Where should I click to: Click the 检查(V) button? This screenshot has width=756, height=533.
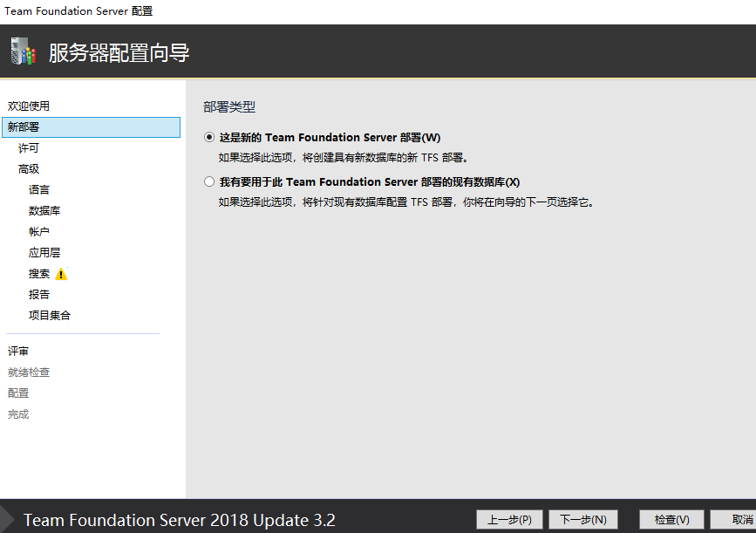(x=671, y=520)
